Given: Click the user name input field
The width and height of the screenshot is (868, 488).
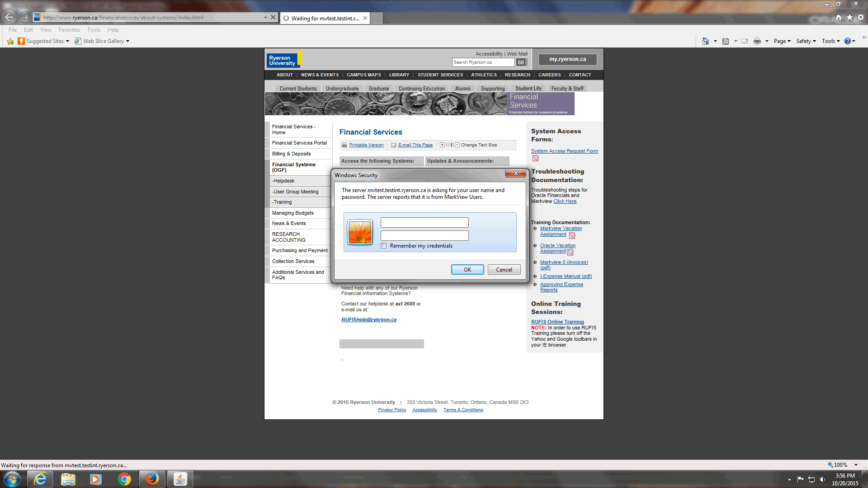Looking at the screenshot, I should 425,222.
